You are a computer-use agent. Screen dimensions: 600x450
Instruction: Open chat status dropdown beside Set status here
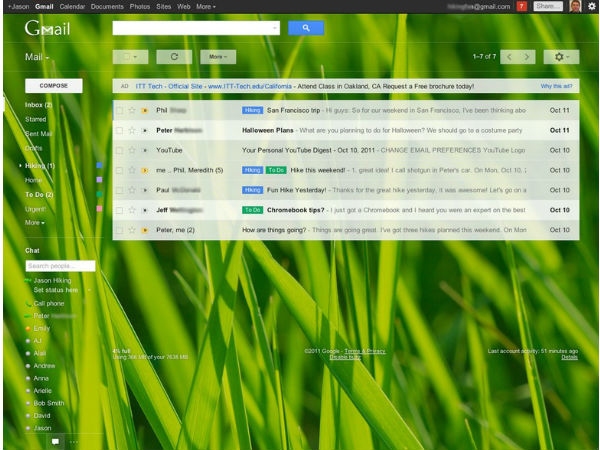click(x=89, y=290)
